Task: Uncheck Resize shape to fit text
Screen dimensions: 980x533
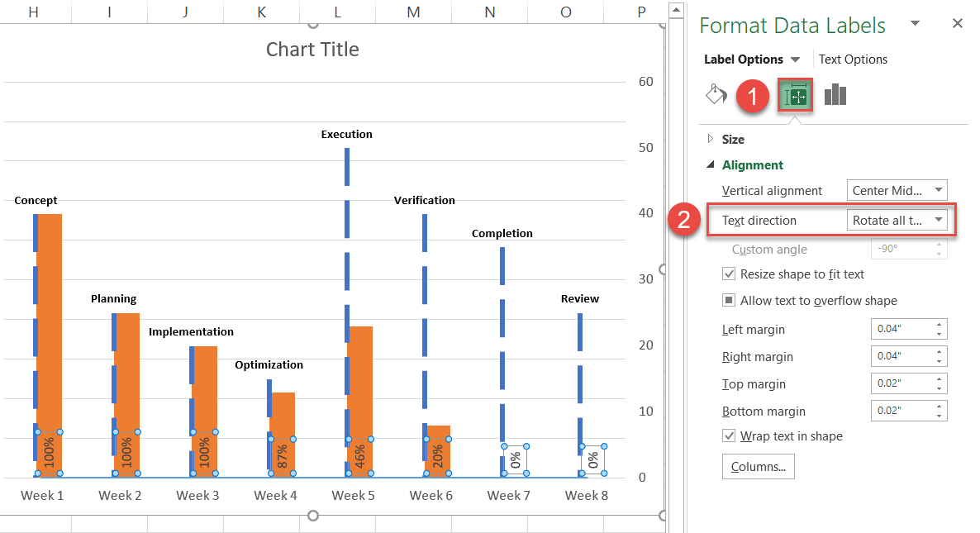Action: [728, 274]
